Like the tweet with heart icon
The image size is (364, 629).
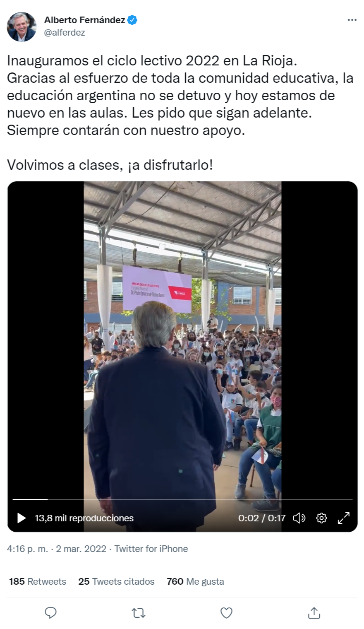(x=226, y=613)
